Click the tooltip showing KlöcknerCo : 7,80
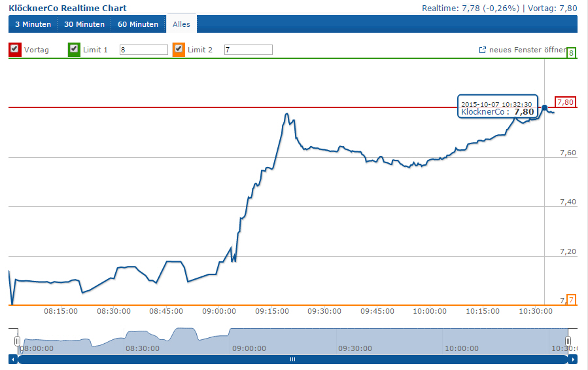Screen dimensions: 588x370 (498, 107)
